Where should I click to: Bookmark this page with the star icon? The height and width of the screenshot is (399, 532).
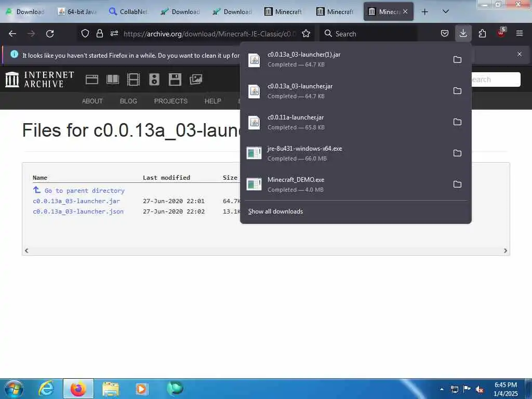306,34
